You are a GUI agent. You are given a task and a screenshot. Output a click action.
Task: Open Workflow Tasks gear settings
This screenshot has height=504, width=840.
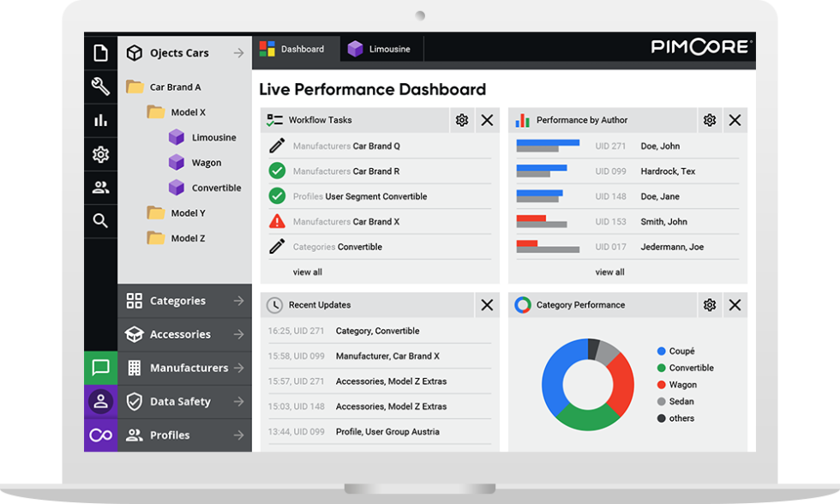[x=462, y=121]
